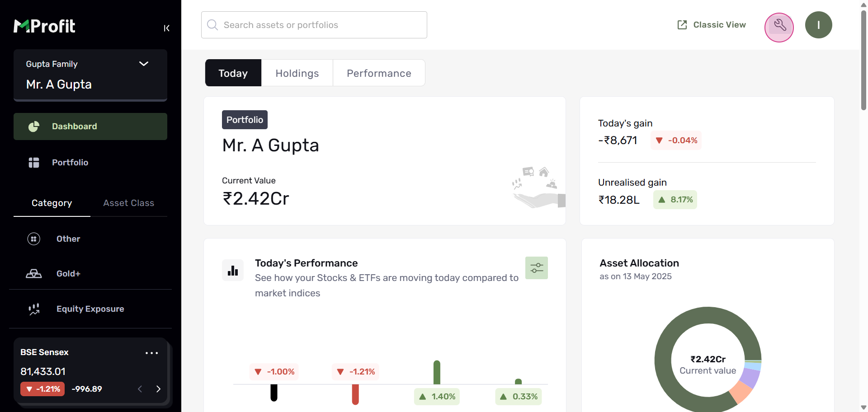The image size is (868, 412).
Task: Expand the Gupta Family portfolio dropdown
Action: click(x=143, y=64)
